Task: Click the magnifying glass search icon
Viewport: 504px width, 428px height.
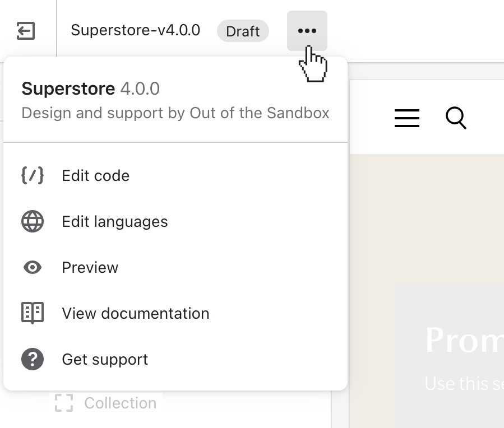Action: click(x=456, y=118)
